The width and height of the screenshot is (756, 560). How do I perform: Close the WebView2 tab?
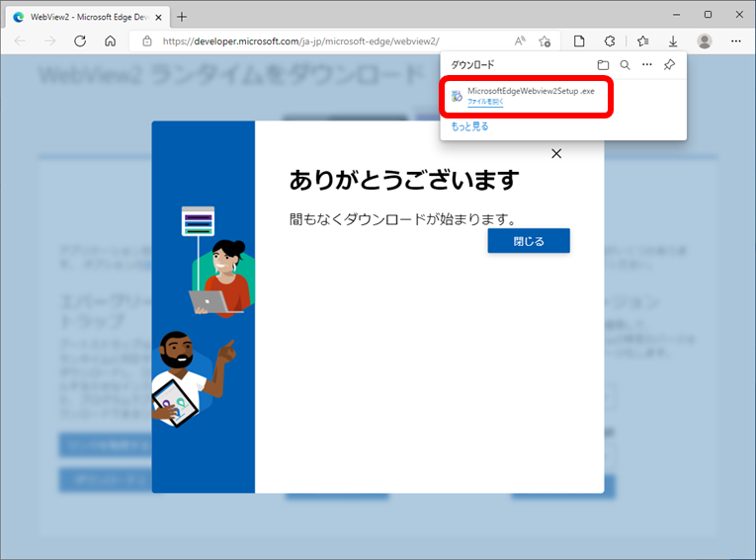click(159, 18)
